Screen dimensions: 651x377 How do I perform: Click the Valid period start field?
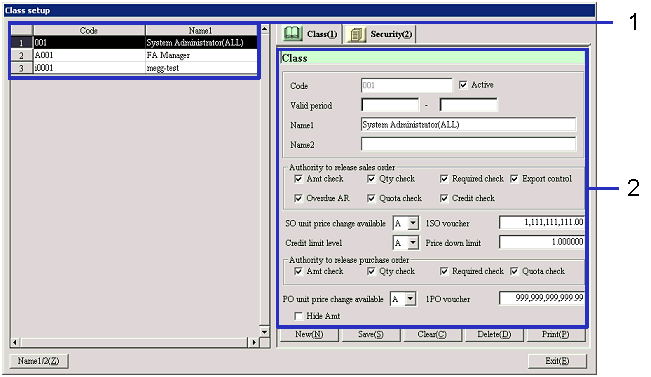(390, 105)
